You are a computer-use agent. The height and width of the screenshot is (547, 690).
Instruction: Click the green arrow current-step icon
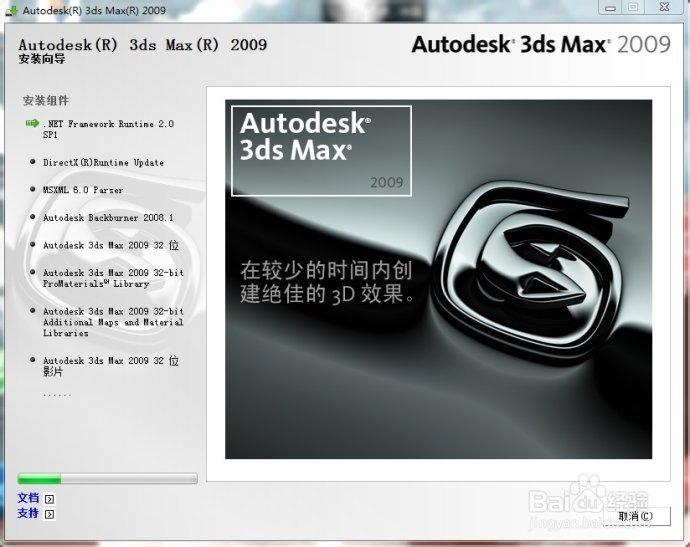pos(32,123)
